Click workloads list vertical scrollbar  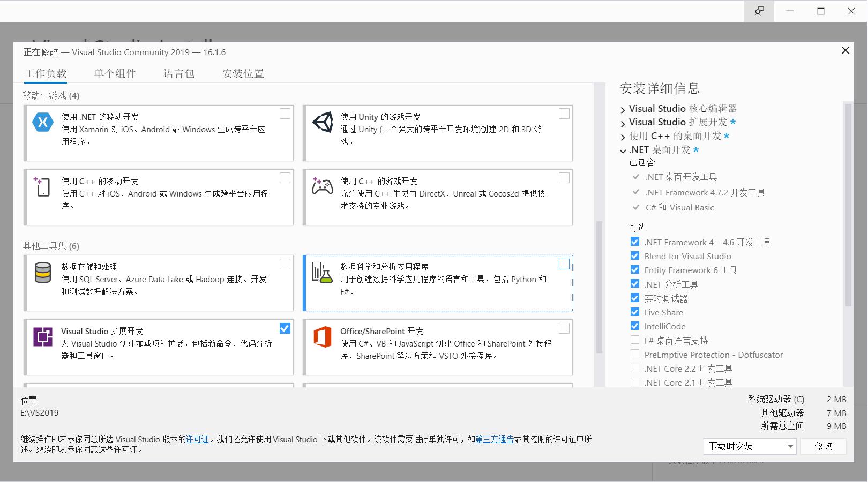coord(599,287)
